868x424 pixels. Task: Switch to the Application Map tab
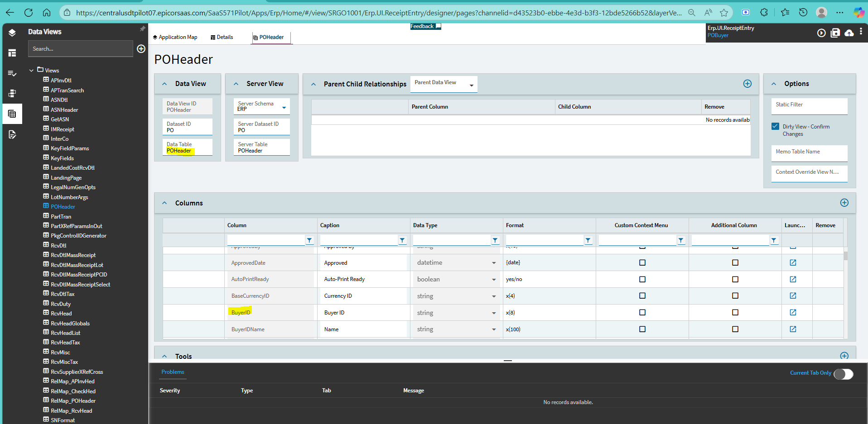tap(175, 37)
